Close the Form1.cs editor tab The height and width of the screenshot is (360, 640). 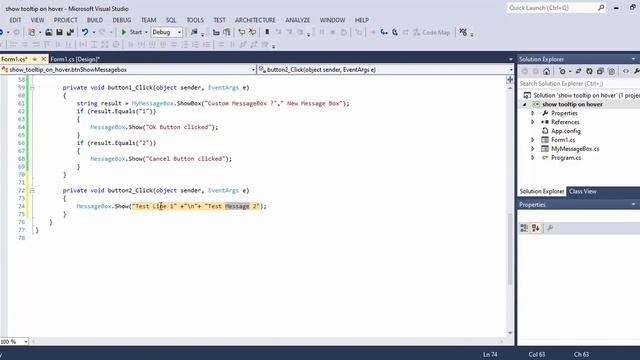pyautogui.click(x=44, y=59)
